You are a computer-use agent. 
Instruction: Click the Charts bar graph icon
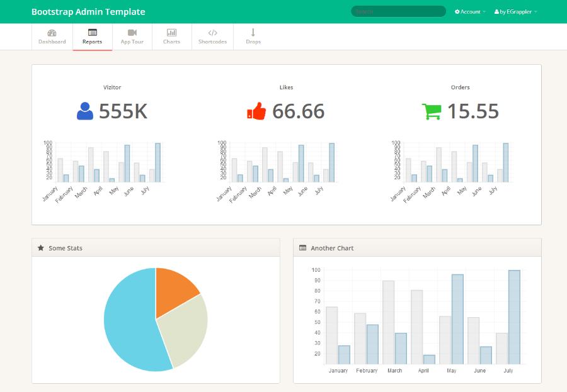click(x=171, y=33)
